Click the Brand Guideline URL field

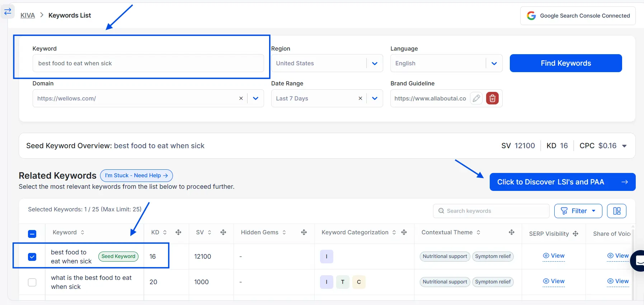click(x=430, y=98)
